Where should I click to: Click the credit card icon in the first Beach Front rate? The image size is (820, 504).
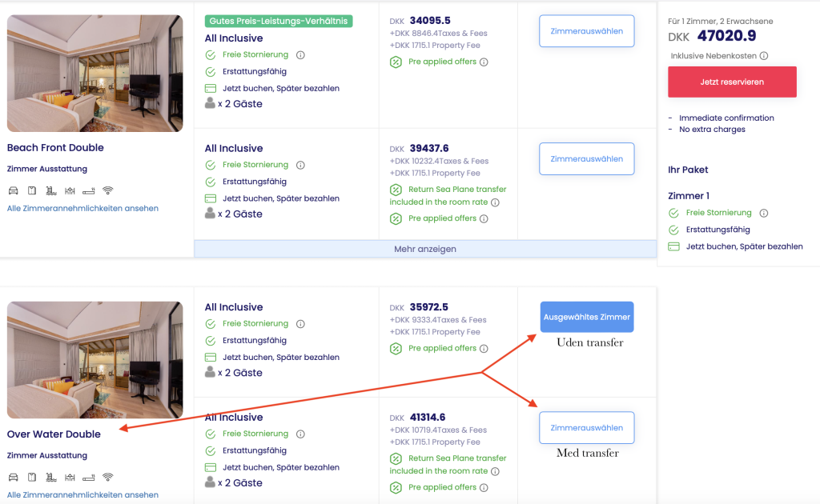[211, 88]
